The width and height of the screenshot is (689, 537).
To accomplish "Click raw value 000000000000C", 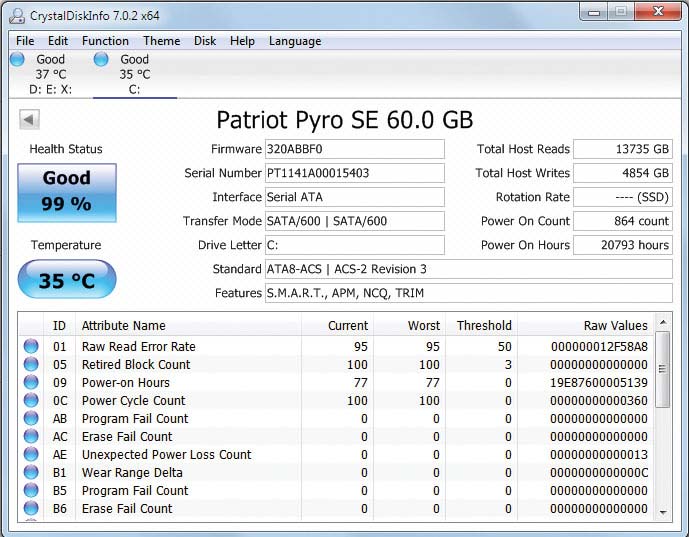I will click(599, 473).
